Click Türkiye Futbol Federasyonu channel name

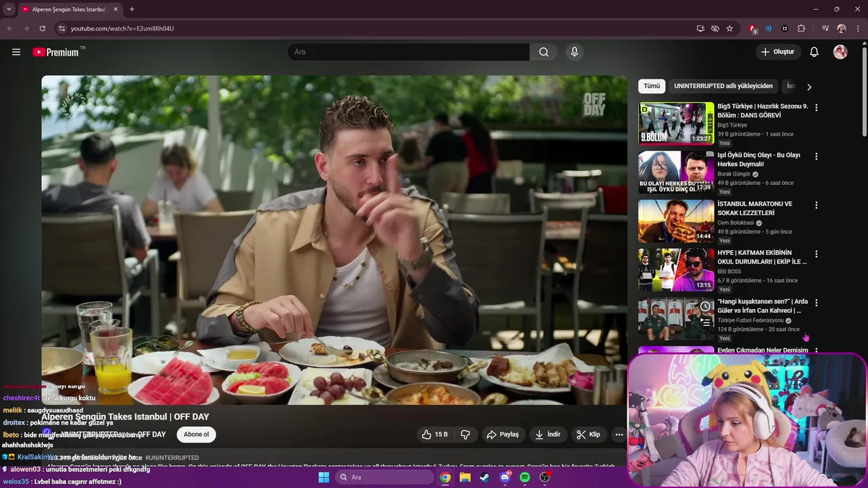pyautogui.click(x=750, y=321)
